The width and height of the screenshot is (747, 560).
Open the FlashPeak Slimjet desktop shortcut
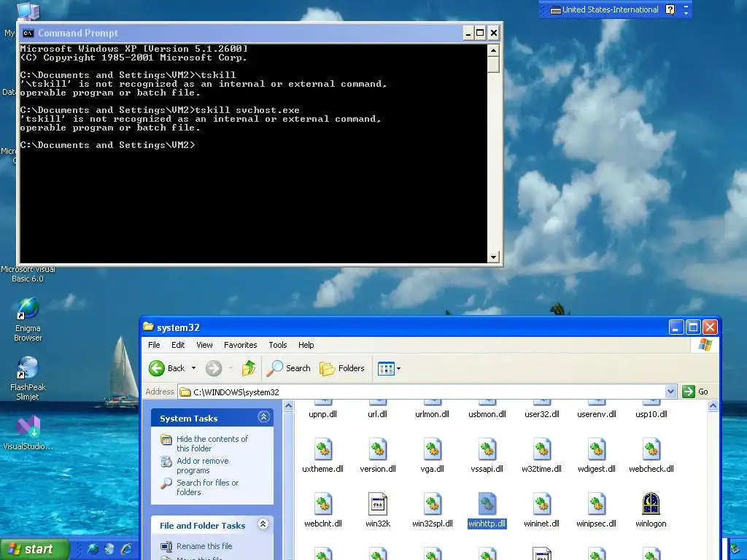(x=28, y=378)
